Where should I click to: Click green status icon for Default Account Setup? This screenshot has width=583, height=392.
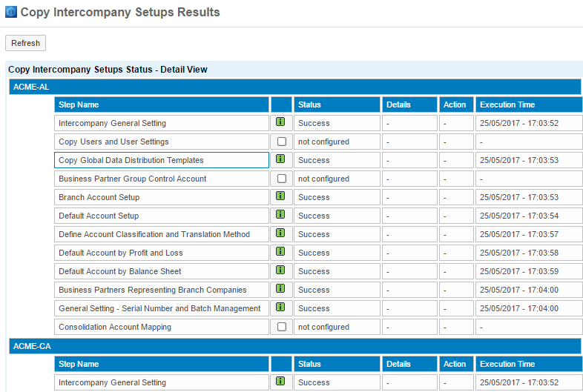tap(280, 215)
